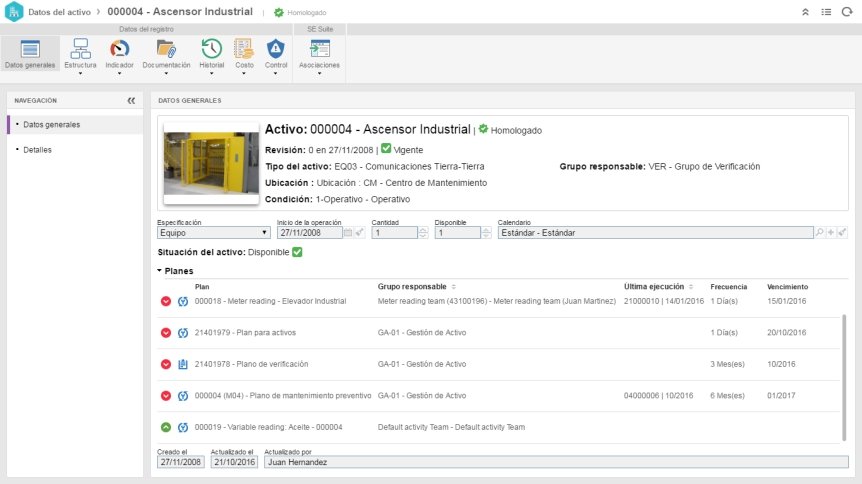Click the green Vigente check indicator
This screenshot has height=484, width=862.
pos(386,148)
